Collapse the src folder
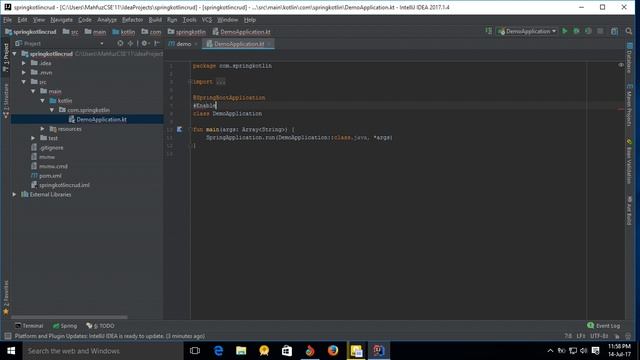Viewport: 640px width, 360px height. tap(24, 82)
